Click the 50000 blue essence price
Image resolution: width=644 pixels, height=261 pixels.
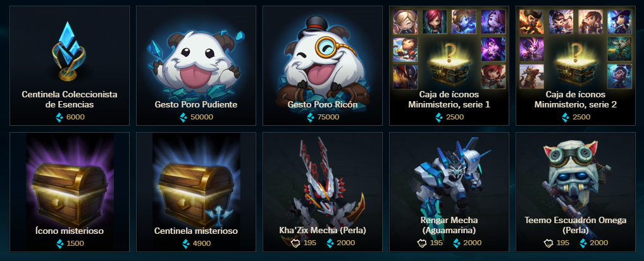pyautogui.click(x=202, y=118)
